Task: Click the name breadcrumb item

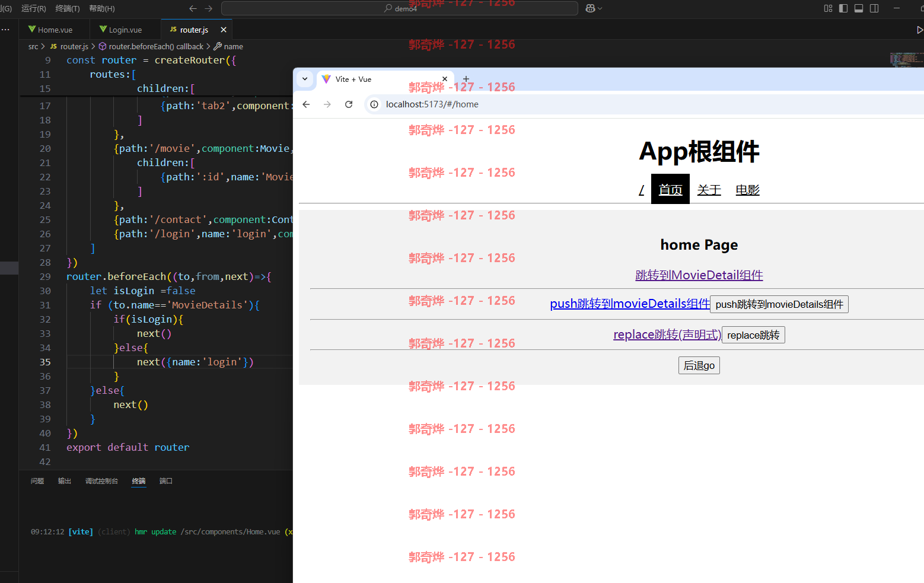Action: coord(234,46)
